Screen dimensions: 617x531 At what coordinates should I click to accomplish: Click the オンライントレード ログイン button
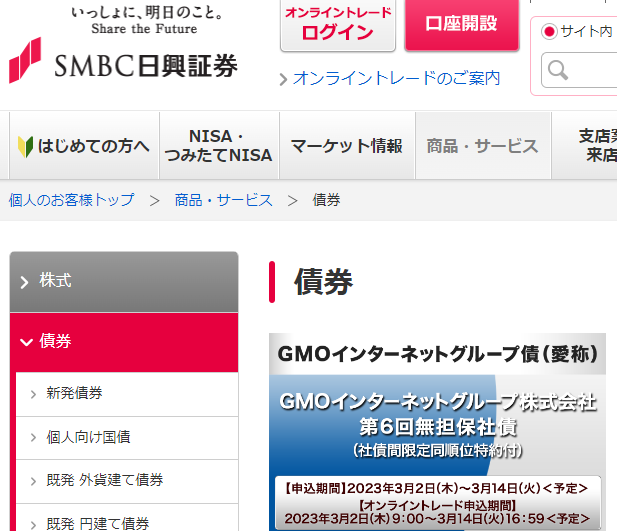(338, 25)
